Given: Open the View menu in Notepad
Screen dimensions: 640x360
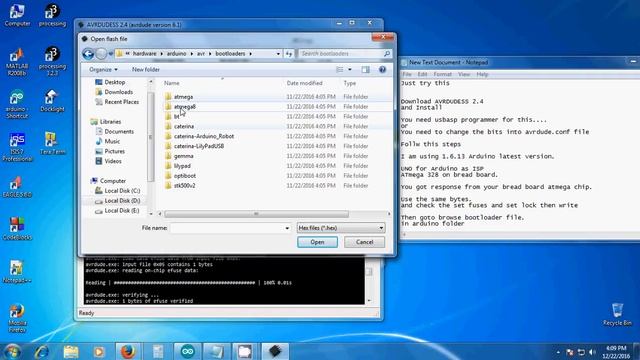Looking at the screenshot, I should 464,74.
